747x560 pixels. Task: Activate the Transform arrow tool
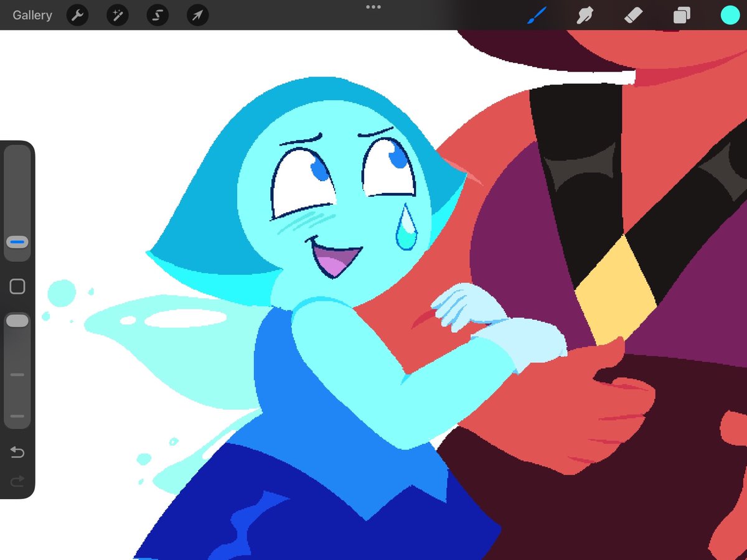point(197,15)
